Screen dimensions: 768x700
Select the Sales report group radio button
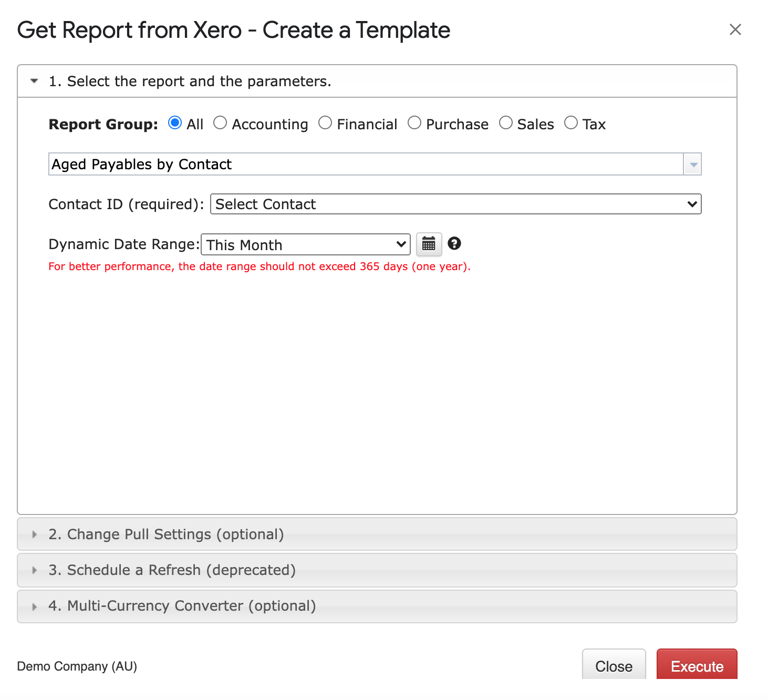[x=506, y=123]
